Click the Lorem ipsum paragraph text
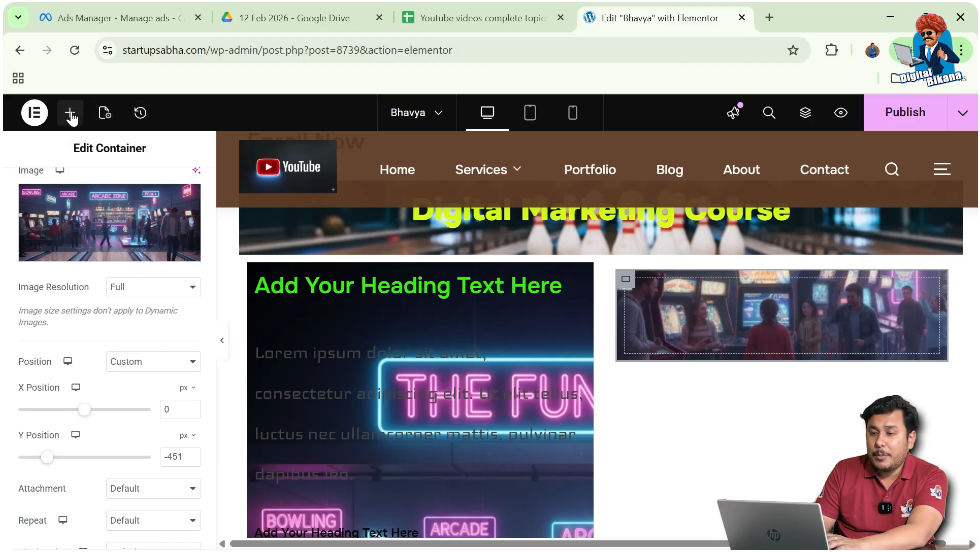 (419, 414)
